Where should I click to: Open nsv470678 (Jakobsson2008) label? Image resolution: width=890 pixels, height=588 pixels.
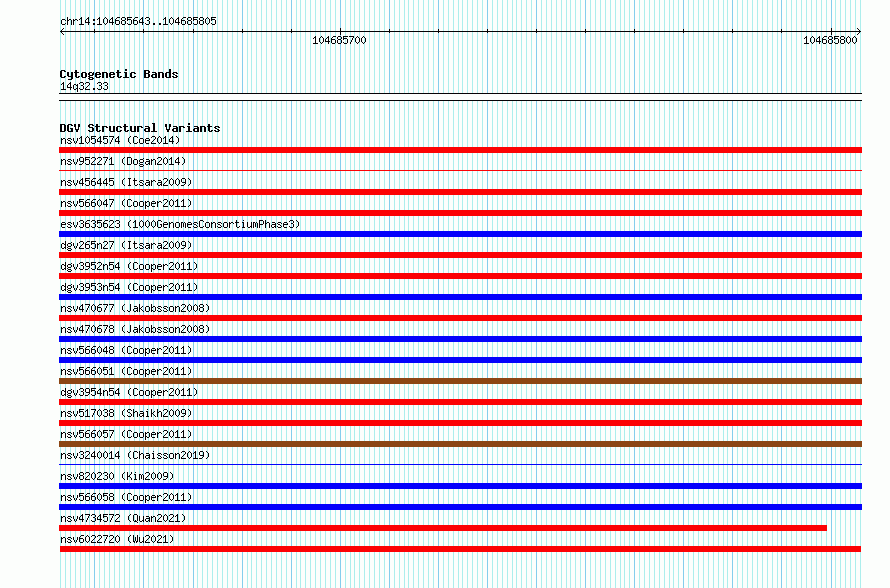coord(135,329)
